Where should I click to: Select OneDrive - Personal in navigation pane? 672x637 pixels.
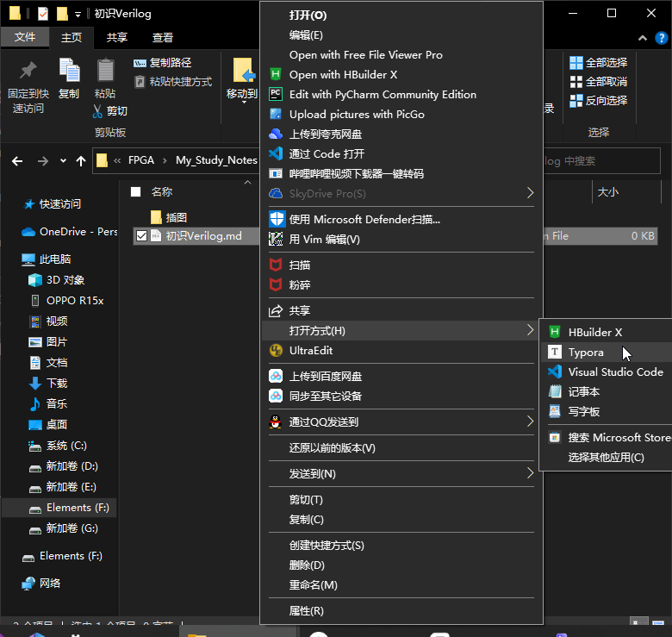pos(70,232)
